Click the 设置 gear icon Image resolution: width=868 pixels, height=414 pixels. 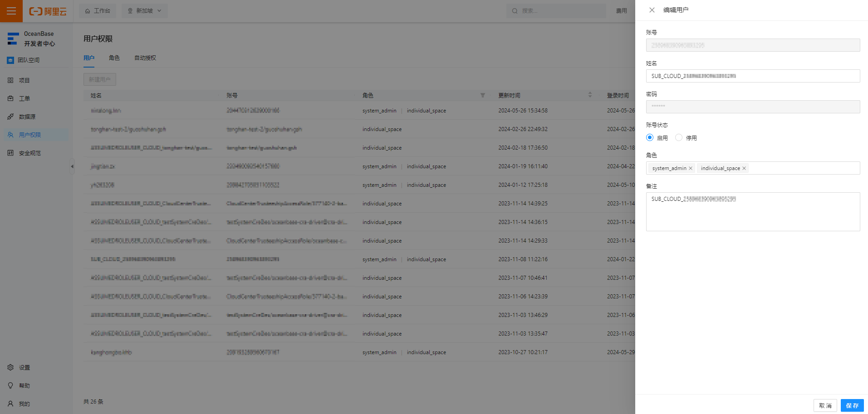[x=10, y=367]
